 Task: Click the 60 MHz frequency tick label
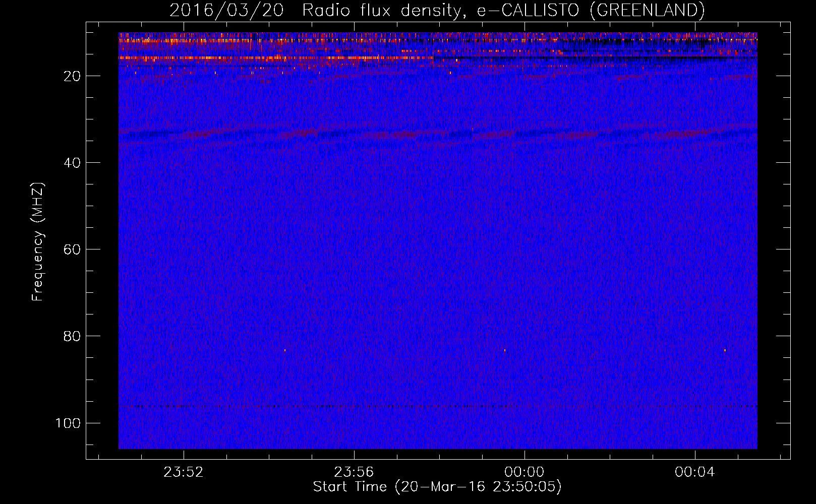coord(72,249)
